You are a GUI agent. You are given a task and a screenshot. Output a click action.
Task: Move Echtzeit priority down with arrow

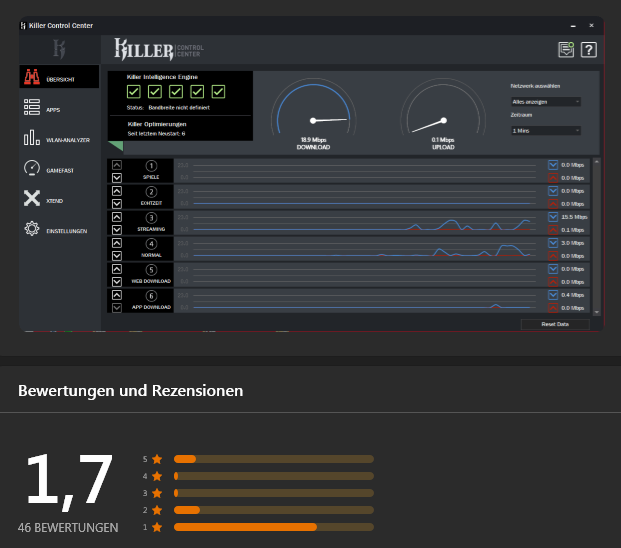click(117, 204)
